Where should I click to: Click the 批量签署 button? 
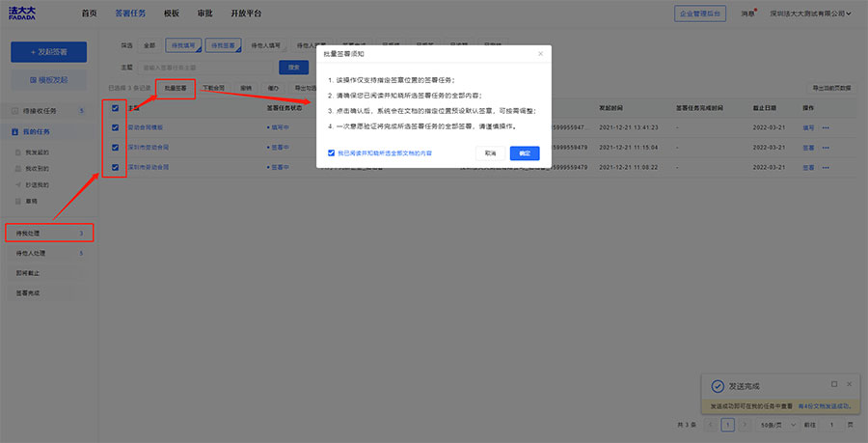pyautogui.click(x=175, y=88)
